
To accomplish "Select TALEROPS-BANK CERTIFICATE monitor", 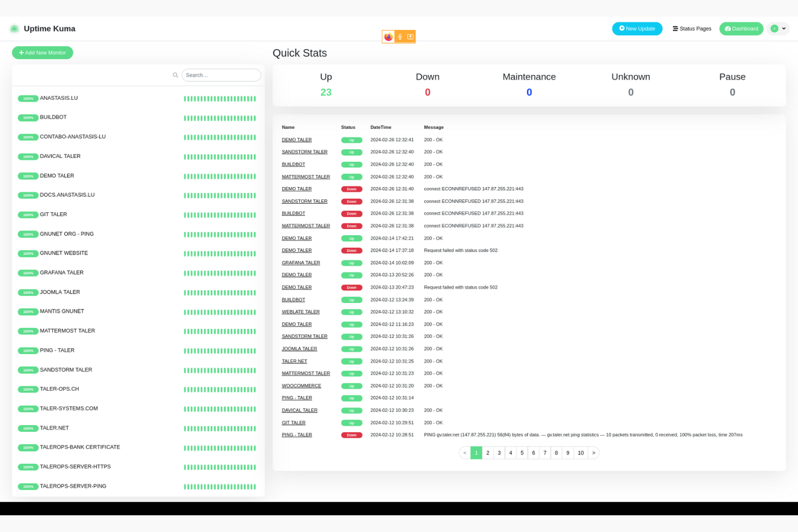I will pyautogui.click(x=138, y=447).
